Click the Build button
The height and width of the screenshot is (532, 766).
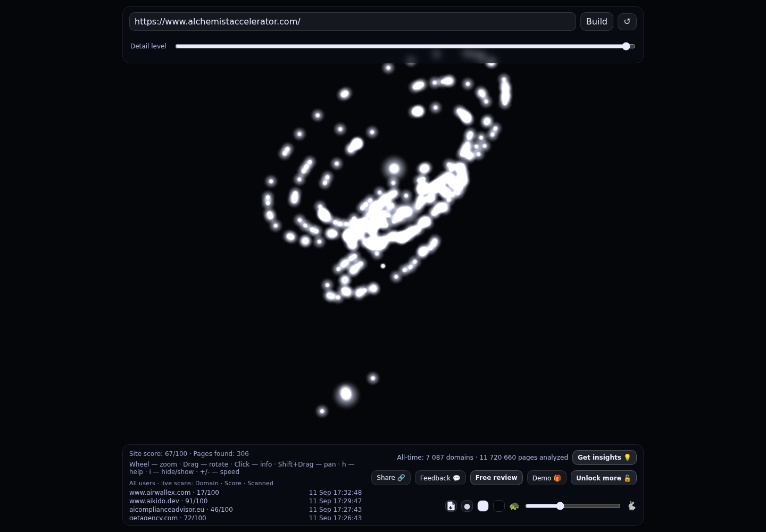[597, 21]
